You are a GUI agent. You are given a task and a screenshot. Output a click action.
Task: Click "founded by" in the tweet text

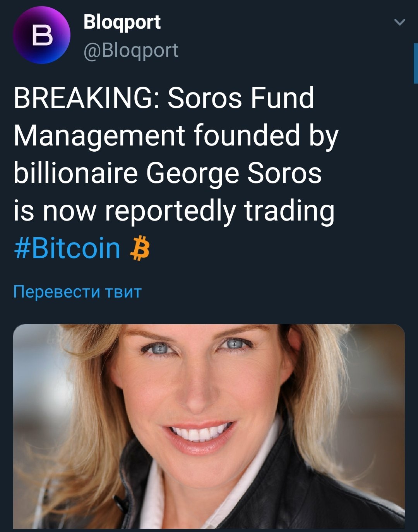266,136
